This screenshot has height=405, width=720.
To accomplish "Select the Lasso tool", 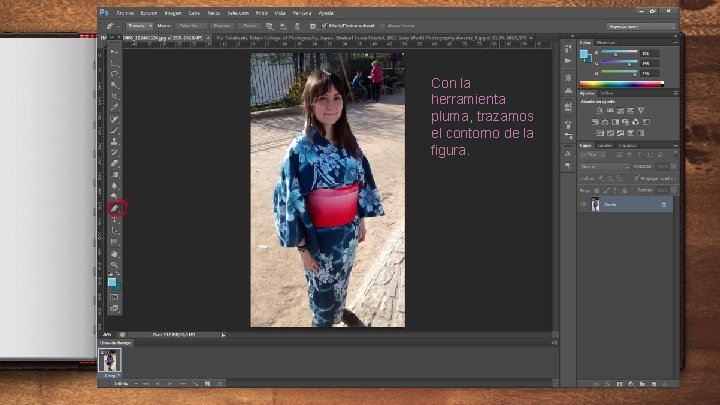I will point(114,73).
